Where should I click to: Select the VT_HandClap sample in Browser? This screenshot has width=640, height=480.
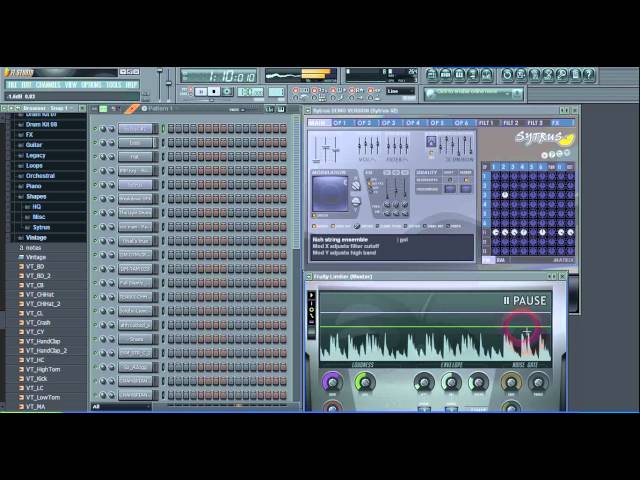click(x=43, y=341)
